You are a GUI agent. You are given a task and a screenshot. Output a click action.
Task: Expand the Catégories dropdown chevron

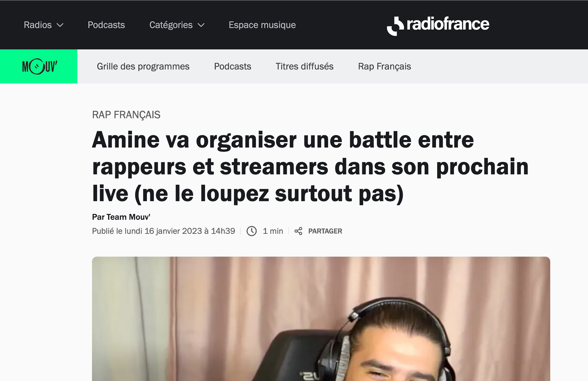pyautogui.click(x=201, y=25)
